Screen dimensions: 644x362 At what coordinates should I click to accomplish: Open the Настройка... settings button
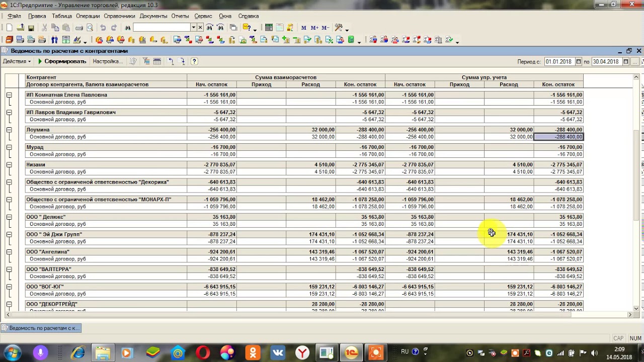[x=108, y=61]
